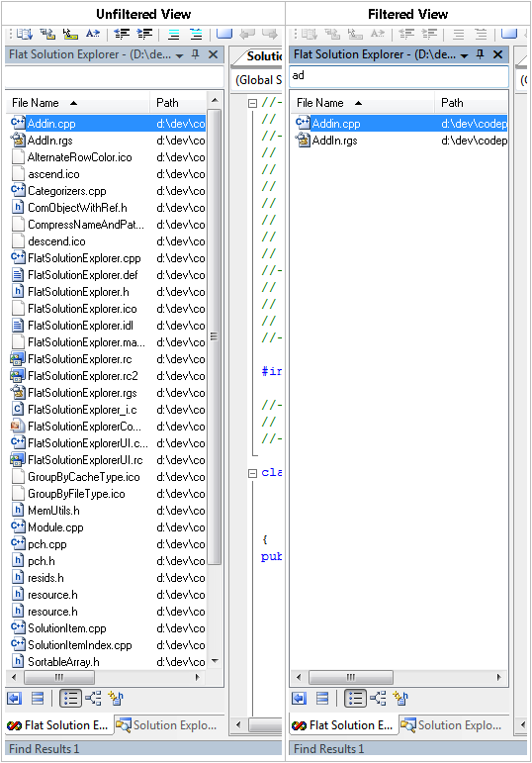This screenshot has height=763, width=532.
Task: Pin the right Flat Solution Explorer panel
Action: click(x=481, y=54)
